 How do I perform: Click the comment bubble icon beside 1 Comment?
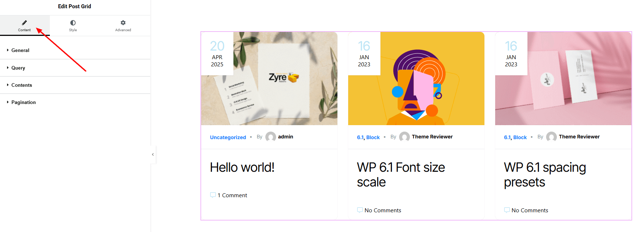pyautogui.click(x=213, y=195)
